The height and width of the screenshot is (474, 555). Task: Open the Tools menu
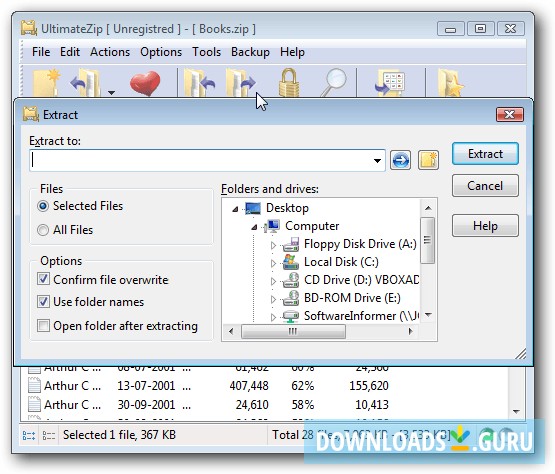[x=206, y=52]
